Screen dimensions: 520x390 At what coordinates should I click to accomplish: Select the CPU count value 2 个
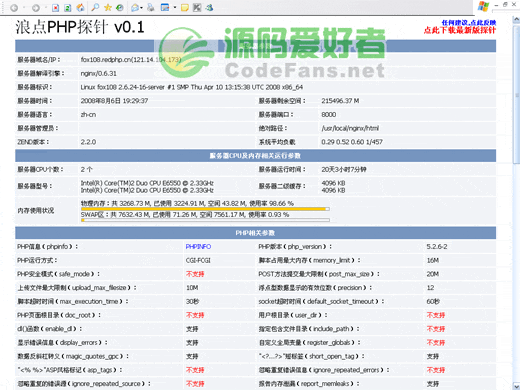click(87, 169)
